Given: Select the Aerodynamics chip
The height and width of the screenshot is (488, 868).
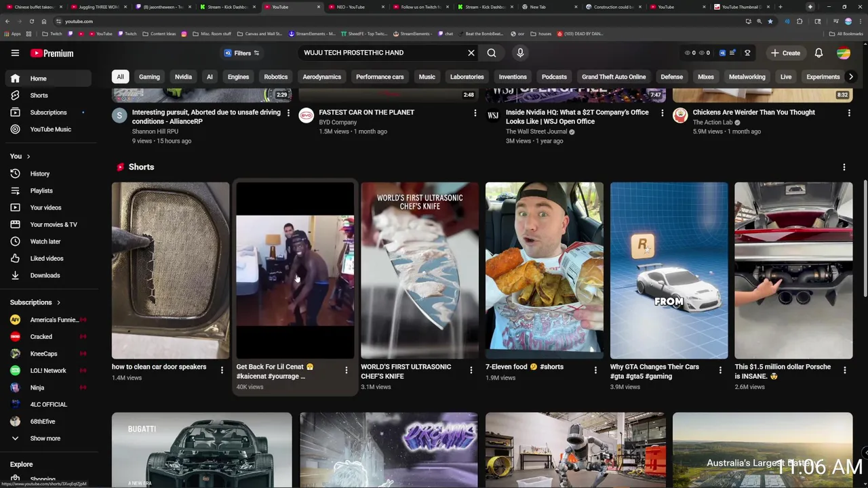Looking at the screenshot, I should click(321, 77).
